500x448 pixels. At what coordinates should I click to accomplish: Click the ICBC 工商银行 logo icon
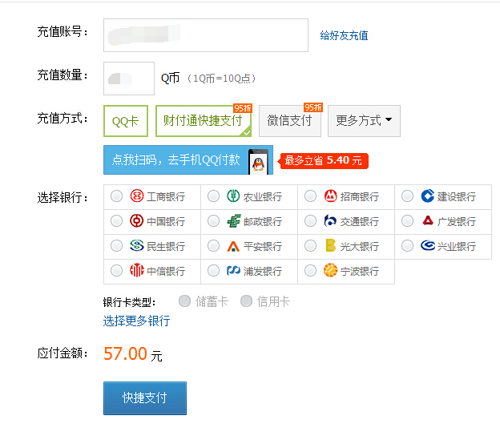point(137,196)
